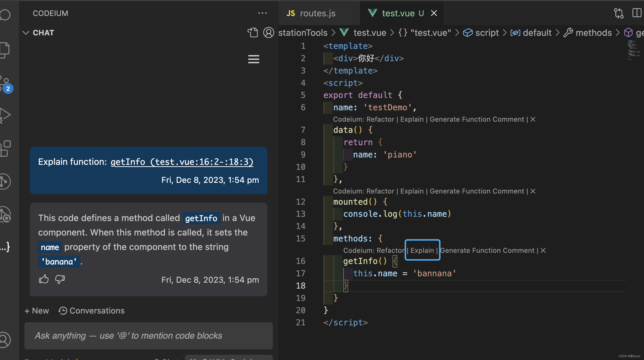
Task: Click the compare changes icon in editor toolbar
Action: [x=619, y=13]
